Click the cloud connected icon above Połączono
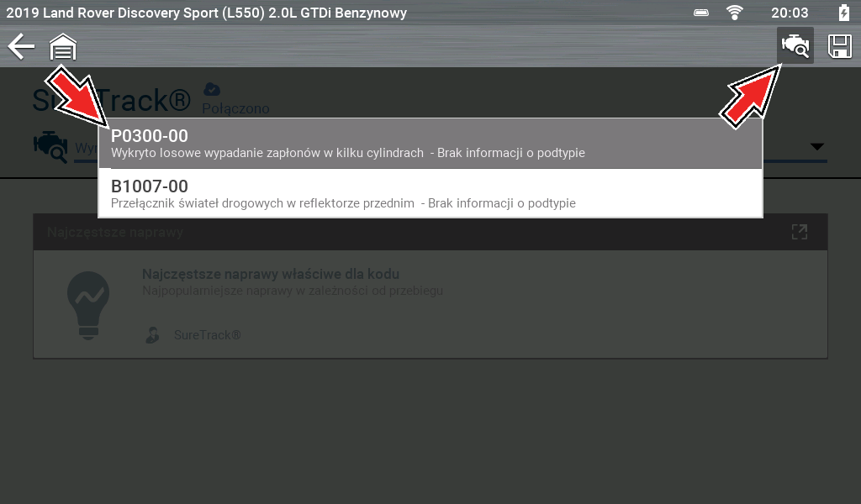The image size is (861, 504). coord(211,89)
